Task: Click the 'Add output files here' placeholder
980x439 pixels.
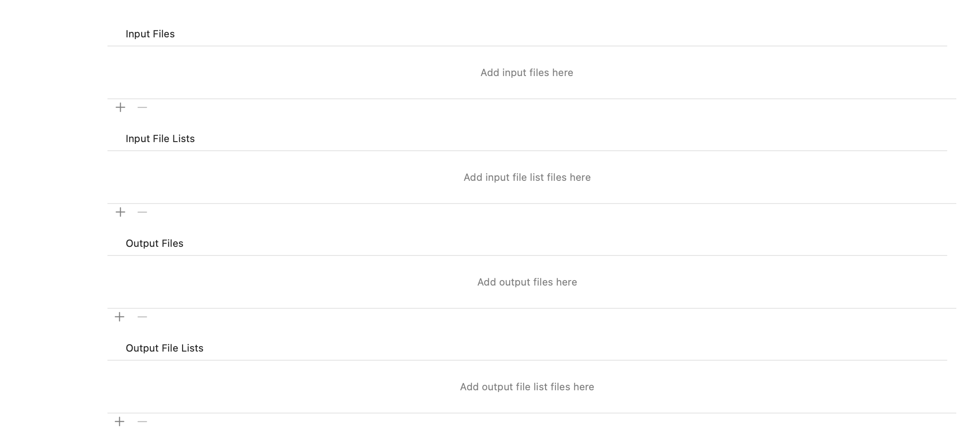Action: click(x=527, y=282)
